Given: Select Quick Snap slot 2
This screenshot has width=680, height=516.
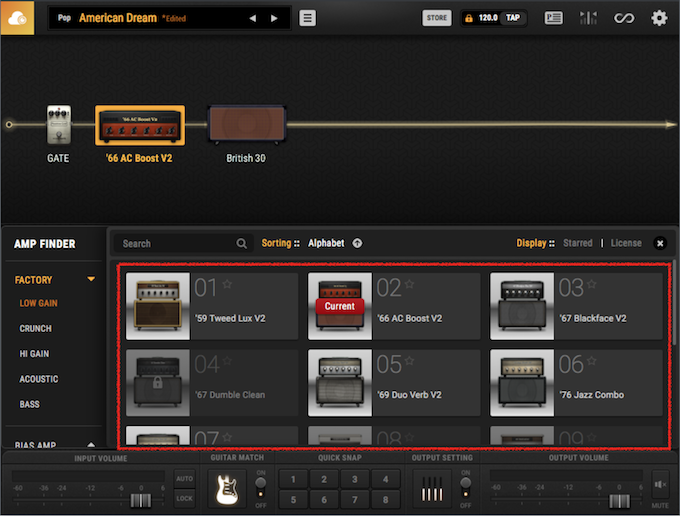Looking at the screenshot, I should click(324, 479).
